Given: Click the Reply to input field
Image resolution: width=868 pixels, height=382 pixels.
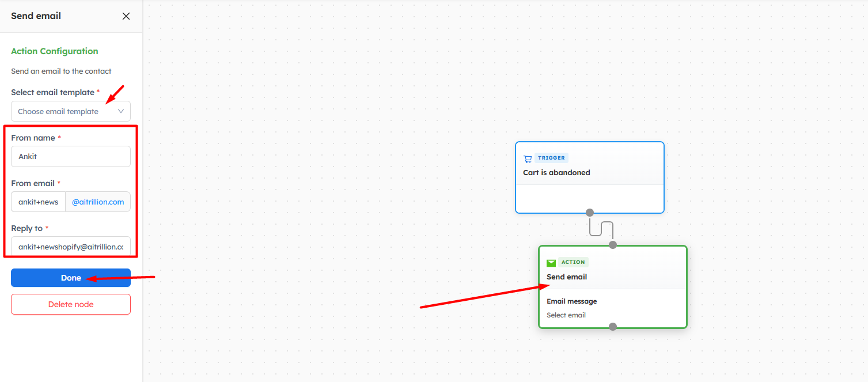Looking at the screenshot, I should click(x=71, y=247).
